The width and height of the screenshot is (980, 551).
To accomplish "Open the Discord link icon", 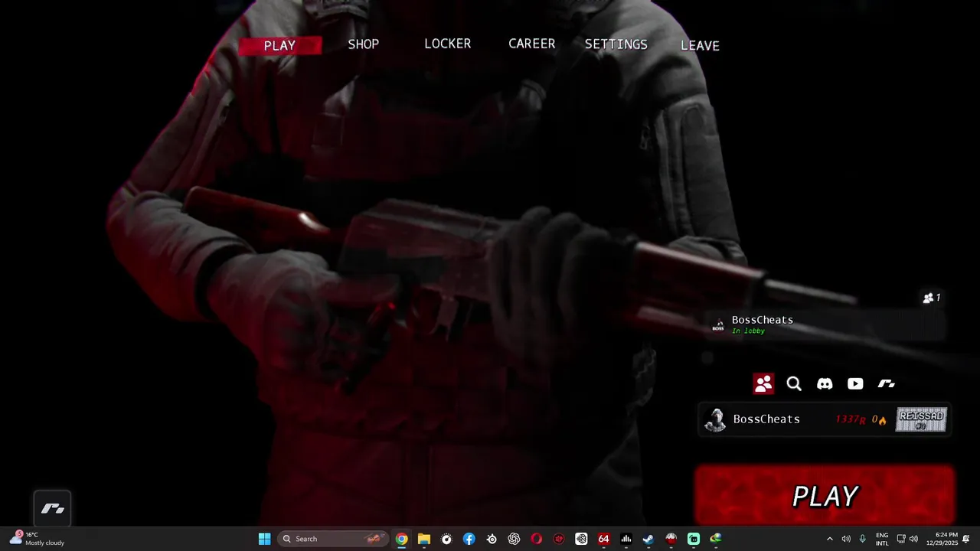I will pyautogui.click(x=825, y=384).
